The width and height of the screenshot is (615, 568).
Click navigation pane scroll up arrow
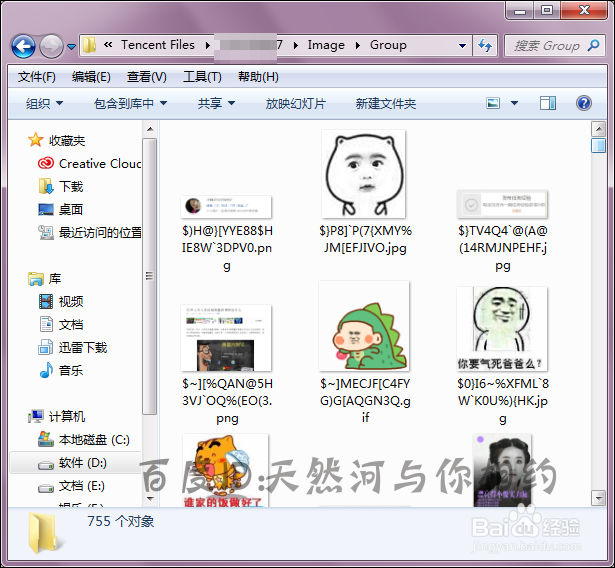pyautogui.click(x=150, y=129)
